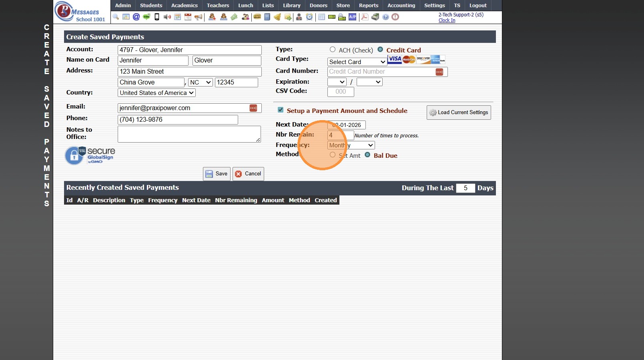Click the red icon inside Email field

click(253, 108)
